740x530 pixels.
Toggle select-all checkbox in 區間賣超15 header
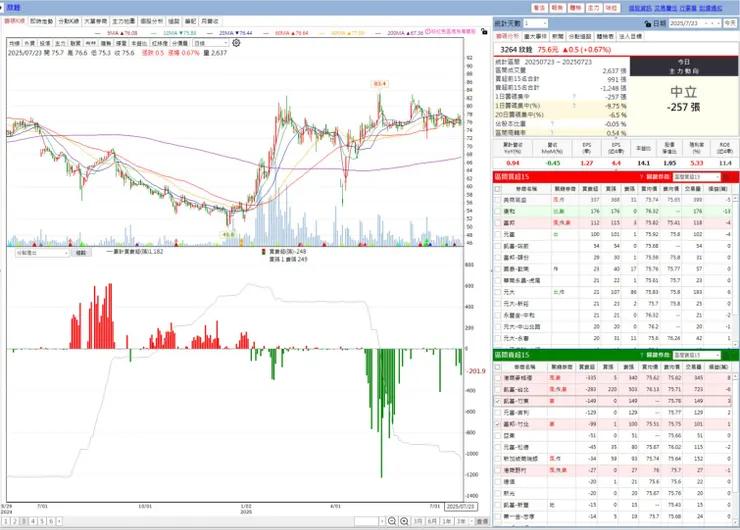(x=497, y=367)
